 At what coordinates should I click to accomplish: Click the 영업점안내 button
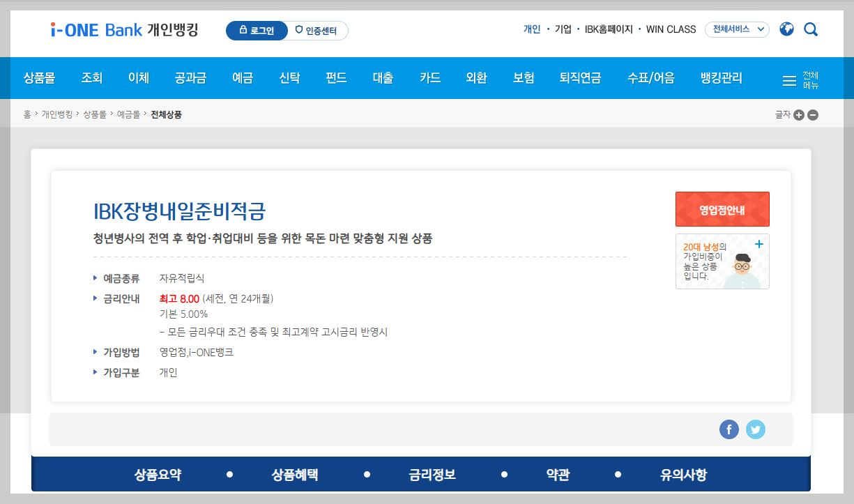(722, 209)
